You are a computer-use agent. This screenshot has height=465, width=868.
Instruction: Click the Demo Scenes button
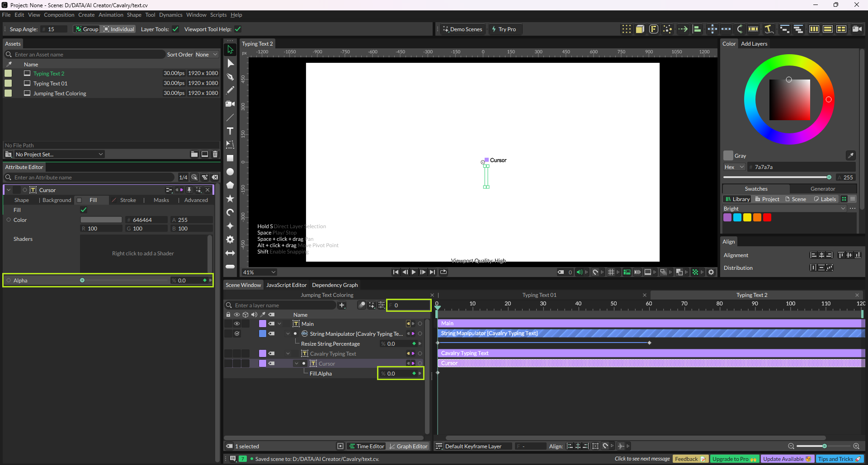click(x=462, y=29)
